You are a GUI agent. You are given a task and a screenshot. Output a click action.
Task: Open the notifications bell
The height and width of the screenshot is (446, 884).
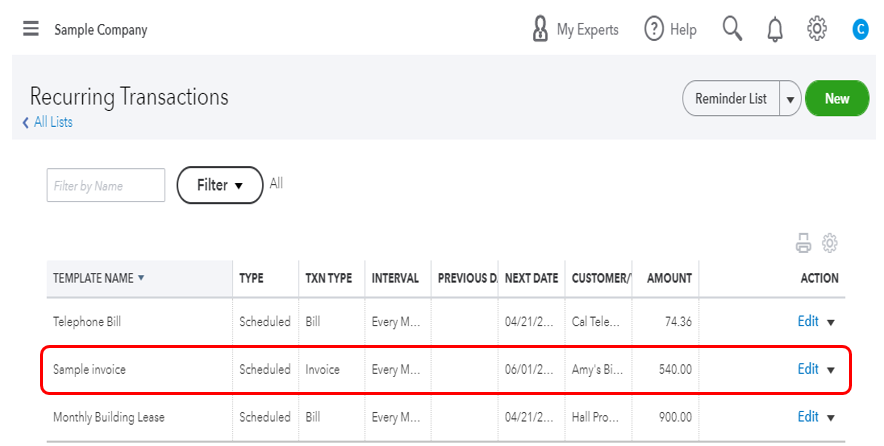pyautogui.click(x=775, y=29)
